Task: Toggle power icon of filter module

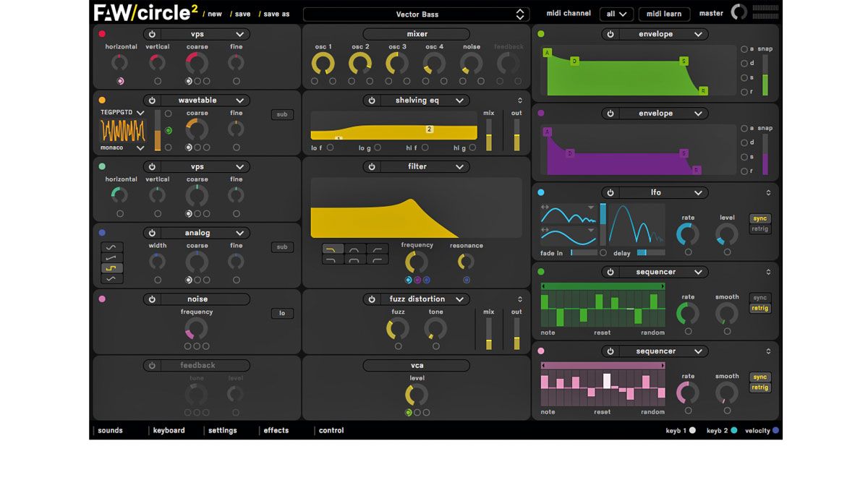Action: [372, 167]
